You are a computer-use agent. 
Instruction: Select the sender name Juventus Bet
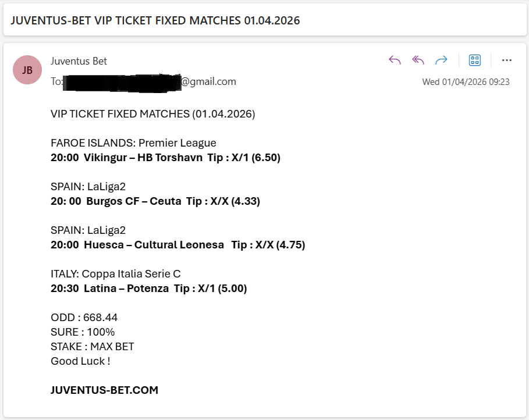click(78, 60)
